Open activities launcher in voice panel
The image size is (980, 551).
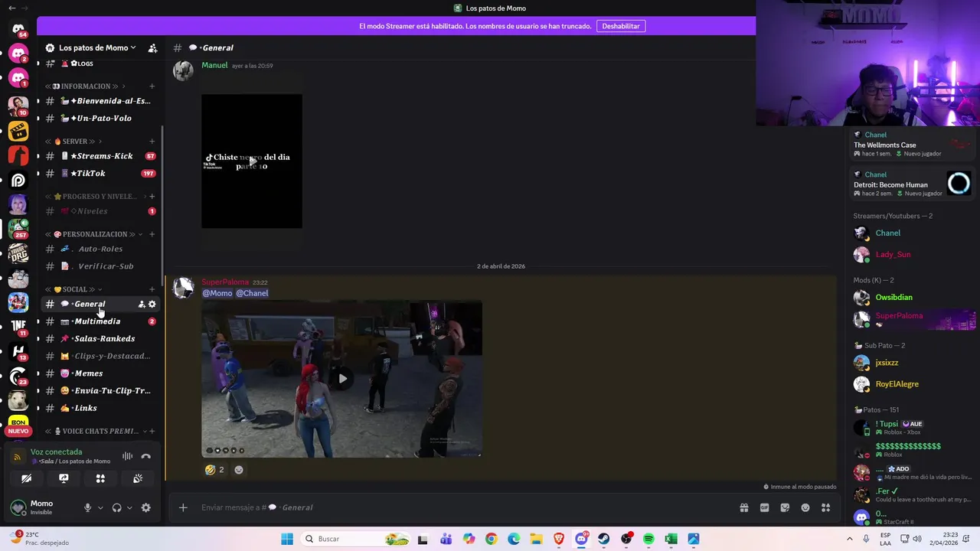100,478
